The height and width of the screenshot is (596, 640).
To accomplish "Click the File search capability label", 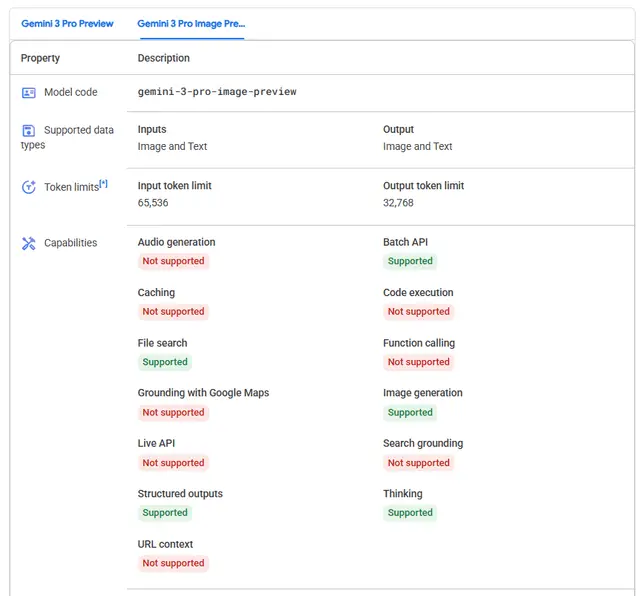I will click(x=162, y=343).
